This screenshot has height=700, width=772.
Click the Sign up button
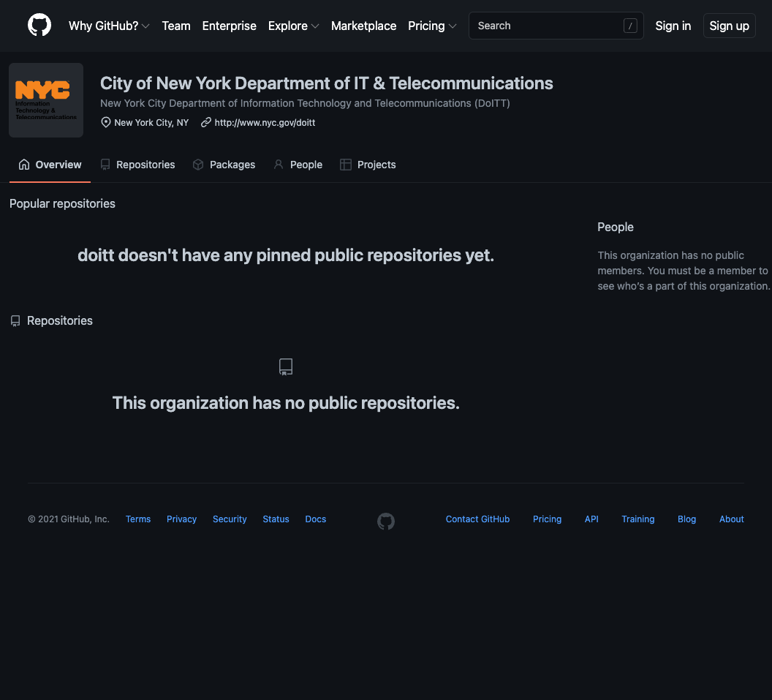tap(729, 26)
